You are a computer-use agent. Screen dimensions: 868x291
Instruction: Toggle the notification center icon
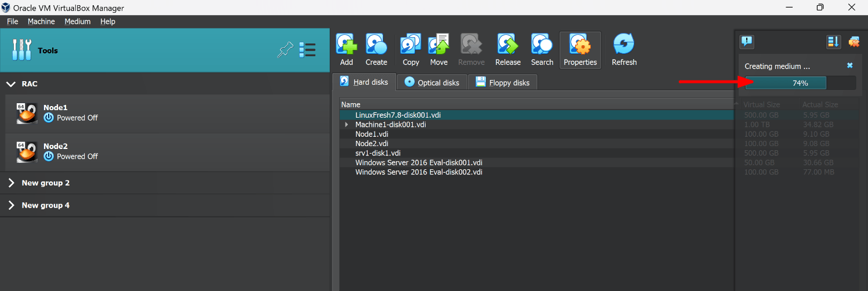(747, 42)
